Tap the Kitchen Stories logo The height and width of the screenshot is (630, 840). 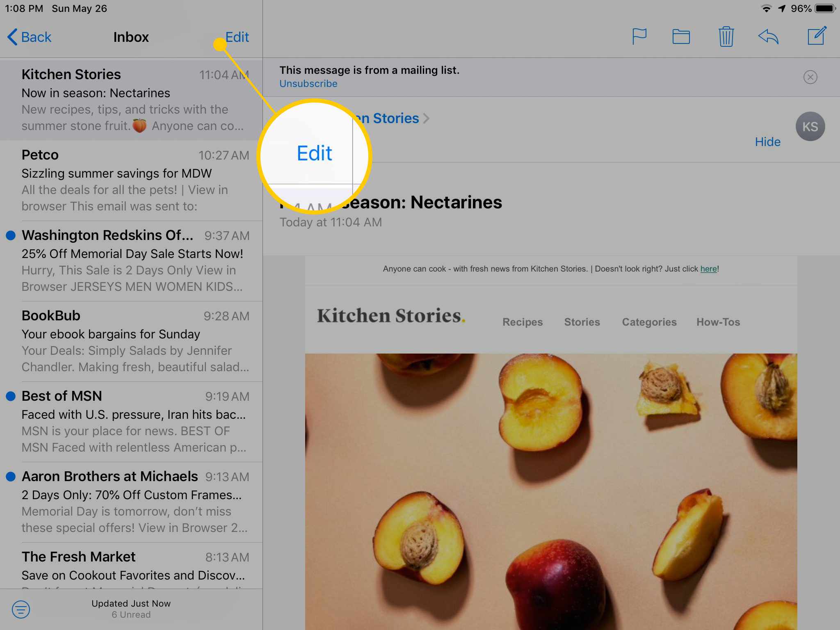coord(391,316)
